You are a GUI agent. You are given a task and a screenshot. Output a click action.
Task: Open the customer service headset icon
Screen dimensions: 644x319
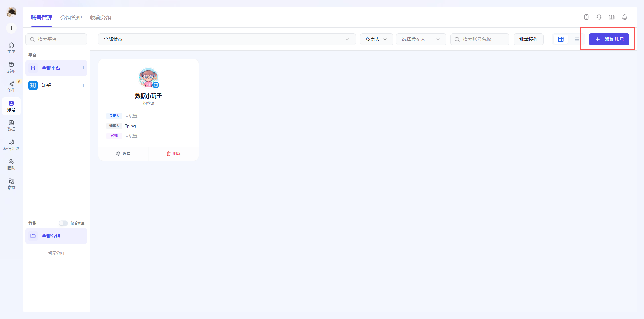[599, 17]
